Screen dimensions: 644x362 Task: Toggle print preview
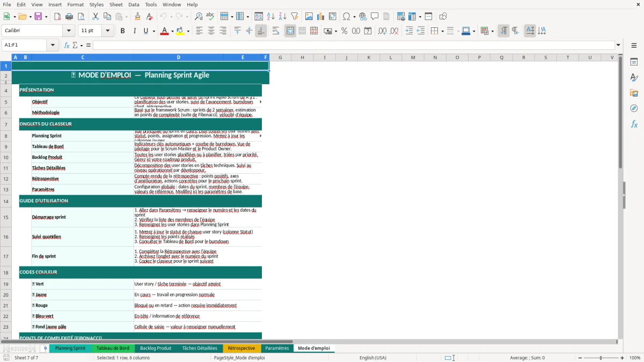pyautogui.click(x=81, y=17)
